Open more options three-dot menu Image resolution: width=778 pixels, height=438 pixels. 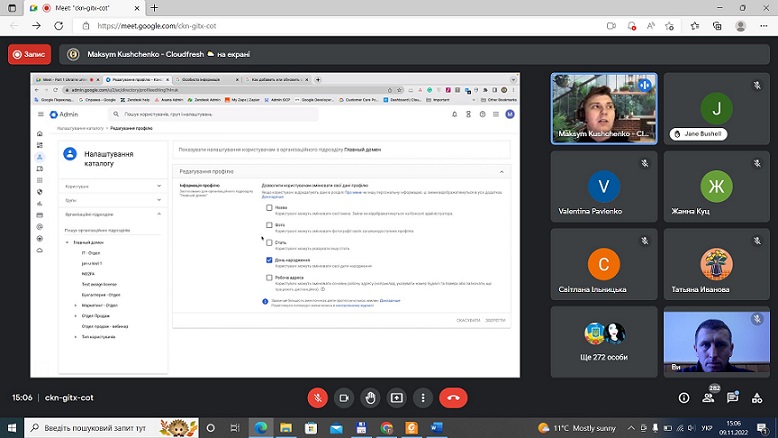tap(423, 398)
